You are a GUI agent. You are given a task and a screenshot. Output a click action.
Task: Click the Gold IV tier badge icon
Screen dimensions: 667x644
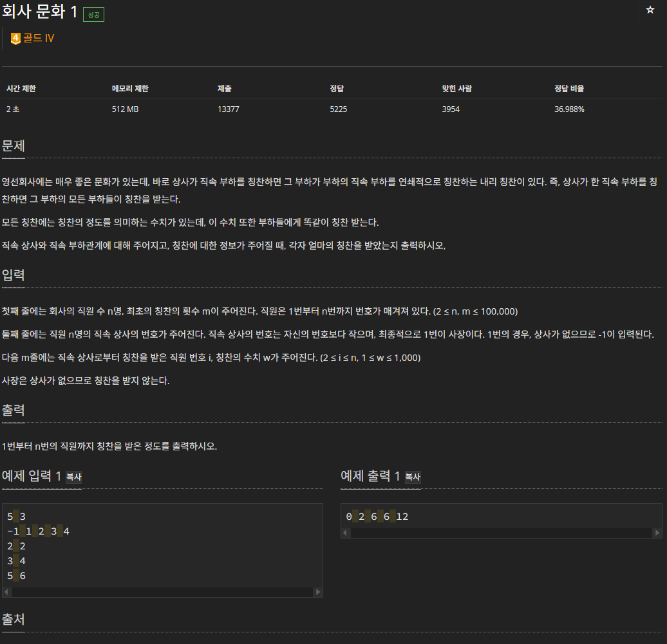[x=15, y=38]
